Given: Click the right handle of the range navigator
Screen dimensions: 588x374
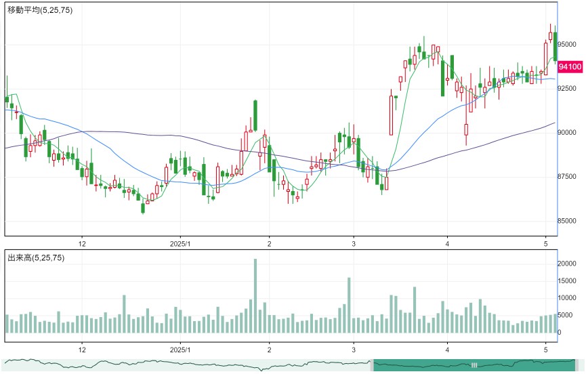Looking at the screenshot, I should coord(576,365).
